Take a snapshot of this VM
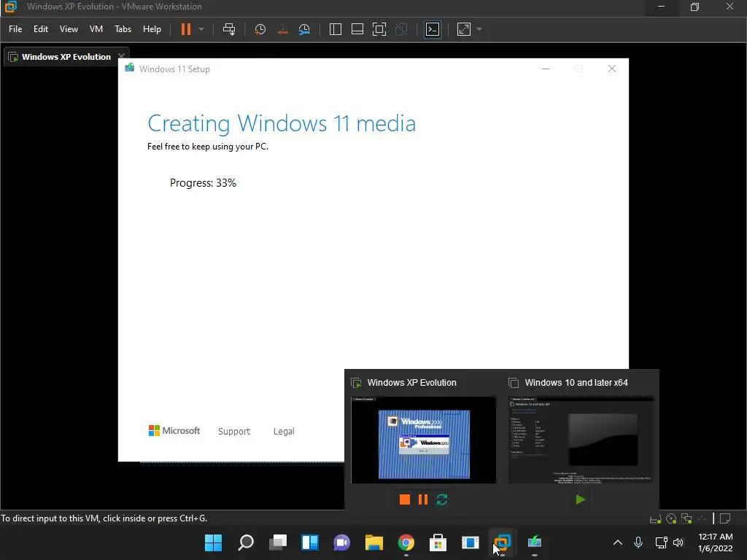This screenshot has height=560, width=747. 260,29
